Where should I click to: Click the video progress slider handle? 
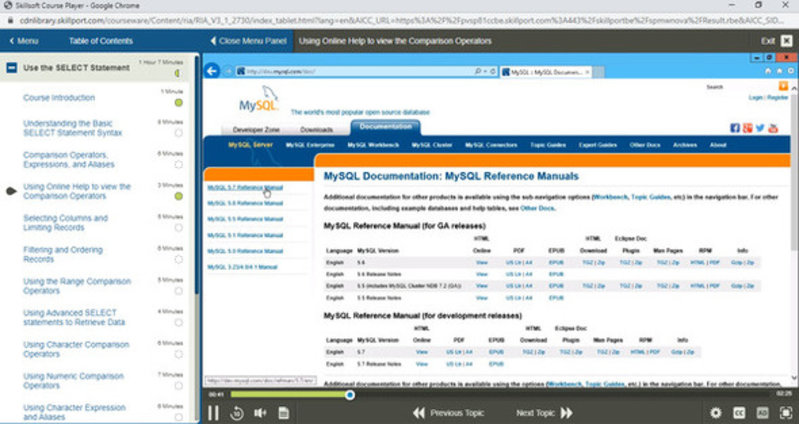[350, 394]
